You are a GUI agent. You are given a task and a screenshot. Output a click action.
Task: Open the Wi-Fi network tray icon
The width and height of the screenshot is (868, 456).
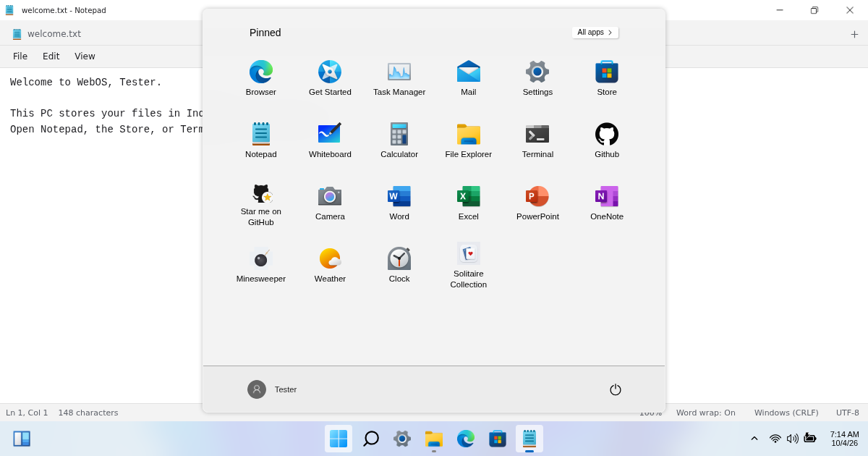click(775, 439)
